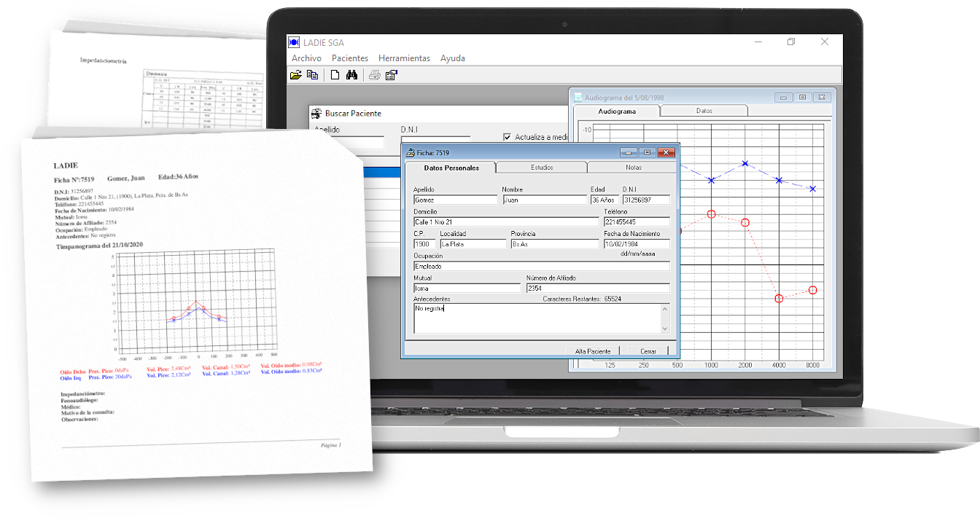Click the Mutual field 'Ioma'
Screen dimensions: 980x518
pos(467,288)
